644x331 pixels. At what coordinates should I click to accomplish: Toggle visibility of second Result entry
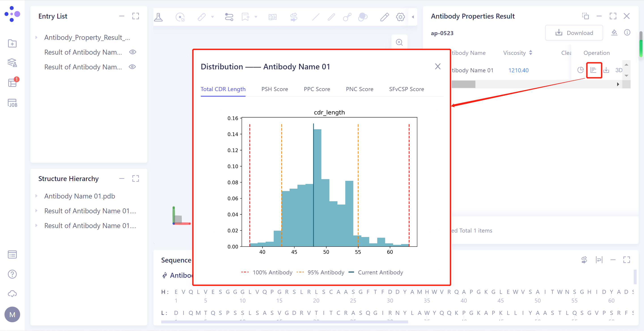click(x=133, y=67)
